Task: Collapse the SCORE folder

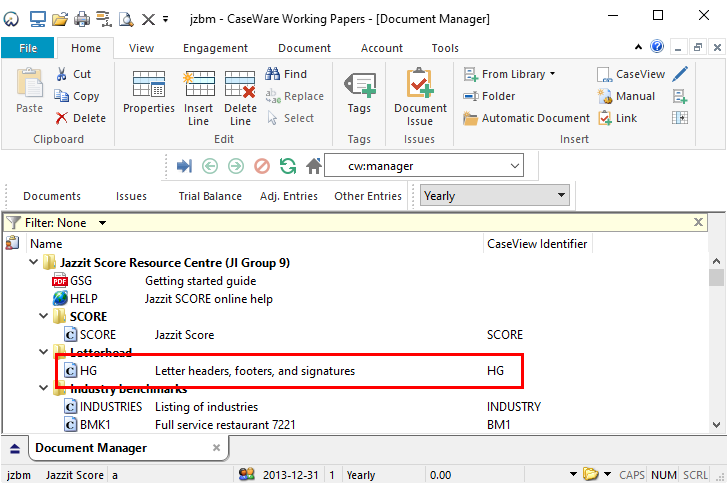Action: click(44, 316)
